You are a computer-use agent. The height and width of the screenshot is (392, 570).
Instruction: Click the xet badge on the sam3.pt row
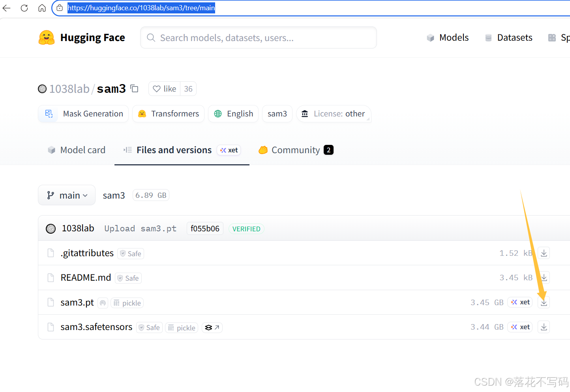click(x=520, y=302)
